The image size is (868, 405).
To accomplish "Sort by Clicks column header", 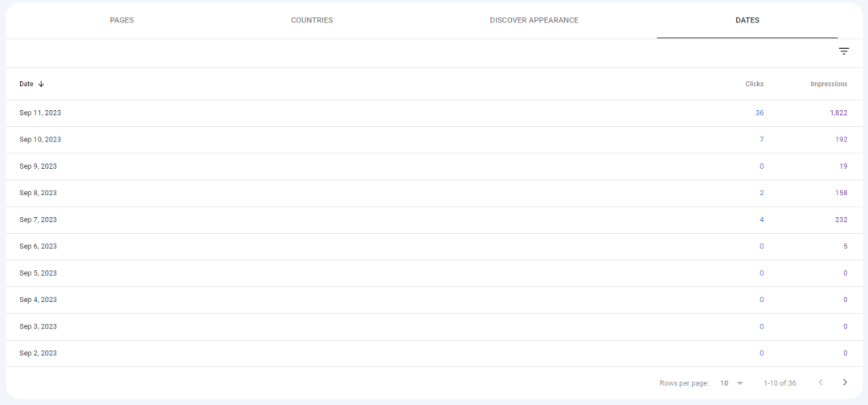I will click(754, 84).
